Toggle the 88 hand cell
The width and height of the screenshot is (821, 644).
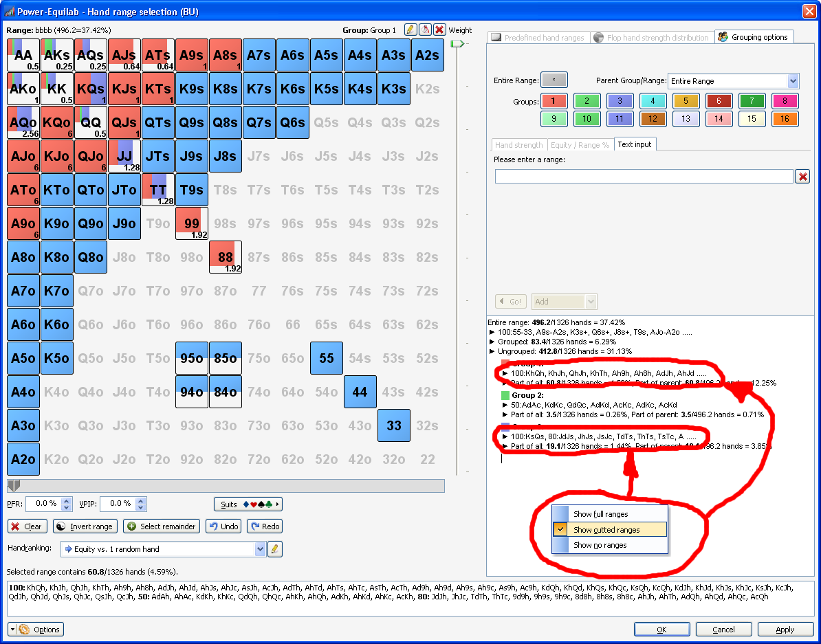225,257
